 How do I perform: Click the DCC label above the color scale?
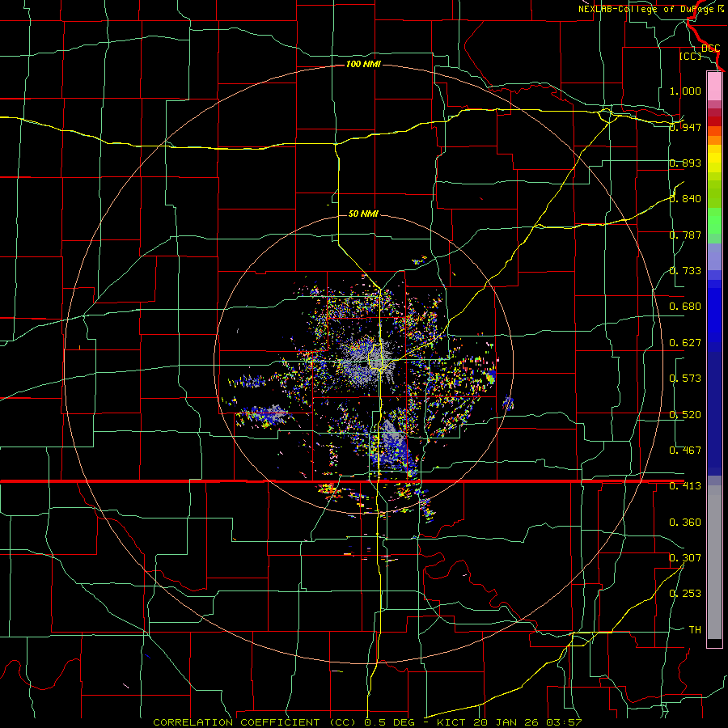710,48
